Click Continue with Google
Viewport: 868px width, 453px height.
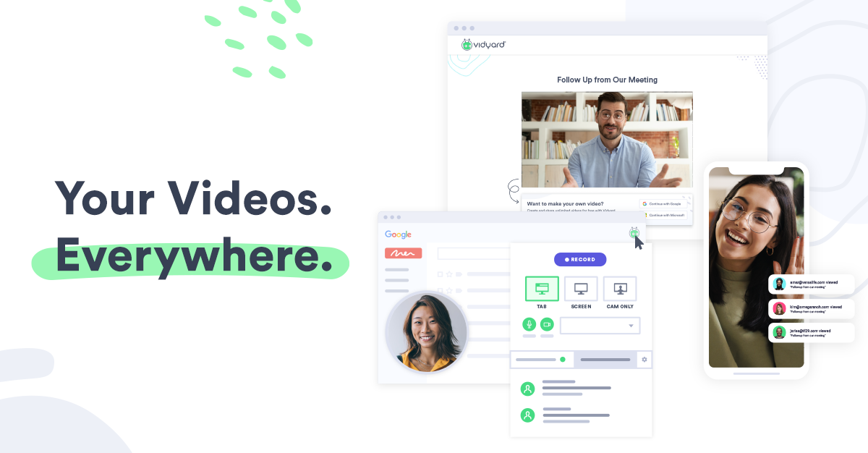pos(662,203)
